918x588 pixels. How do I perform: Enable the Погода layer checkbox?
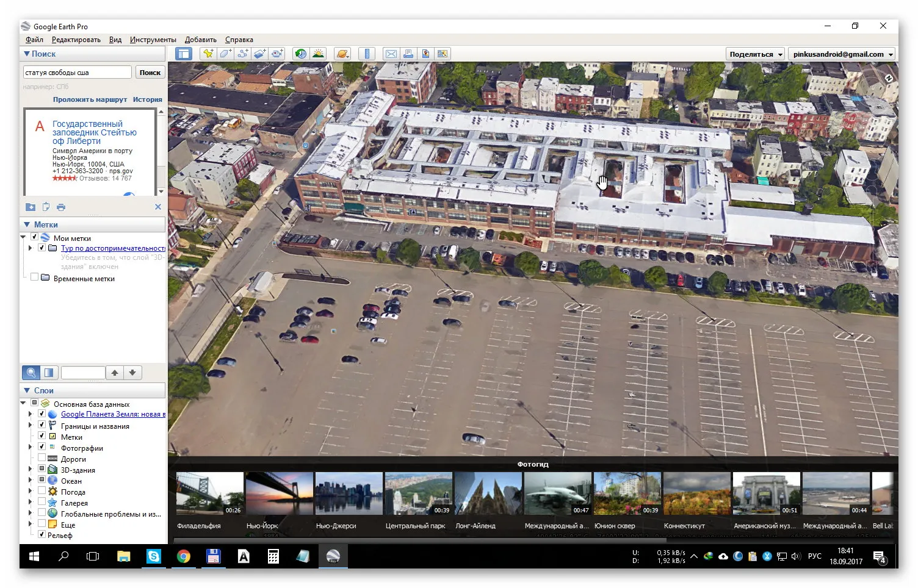pyautogui.click(x=42, y=492)
